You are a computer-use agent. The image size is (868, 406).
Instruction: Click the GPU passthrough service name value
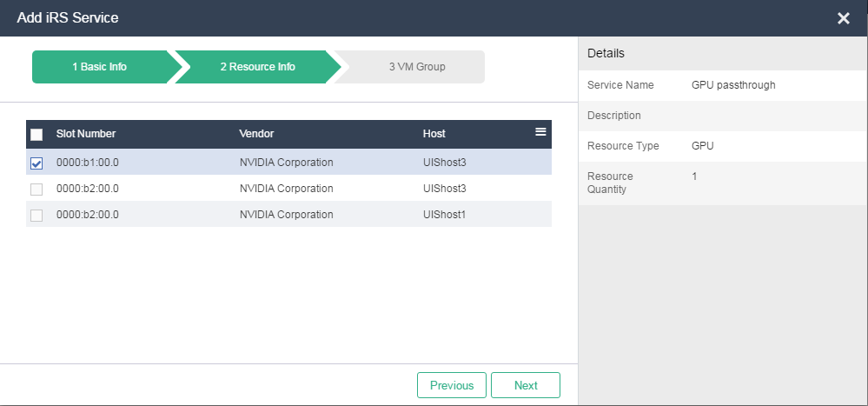[x=733, y=84]
